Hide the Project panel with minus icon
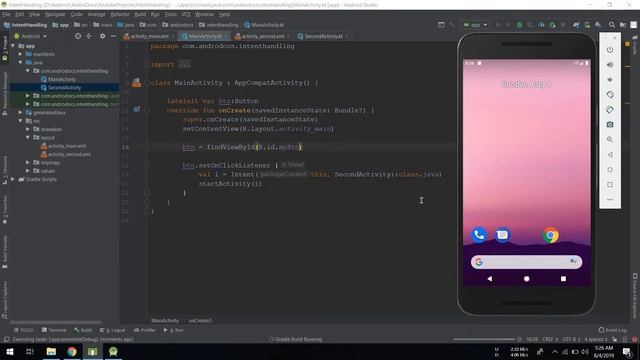The image size is (640, 360). coord(113,36)
